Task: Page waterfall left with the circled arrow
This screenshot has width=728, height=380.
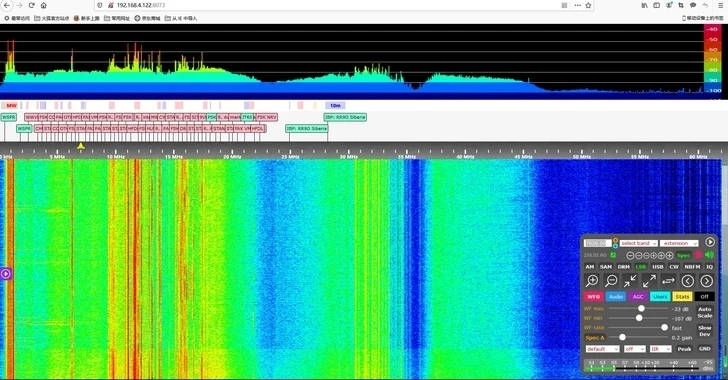Action: tap(688, 281)
